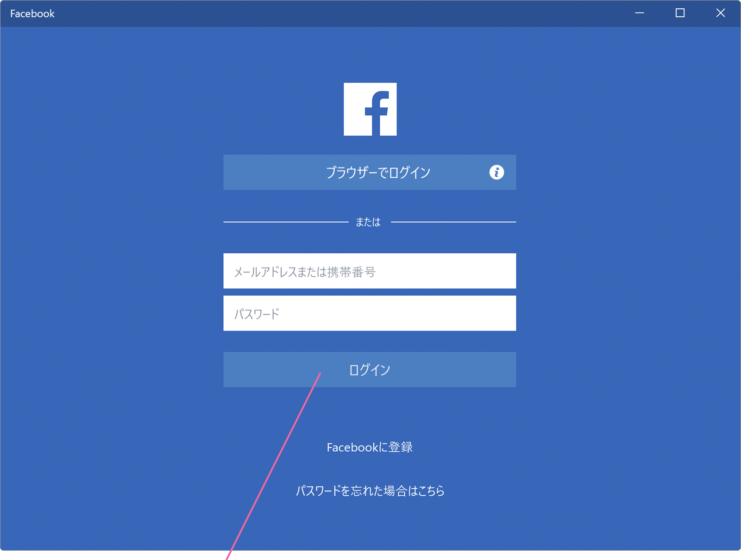Screen dimensions: 741x560
Task: Click the Facebook logo
Action: click(370, 109)
